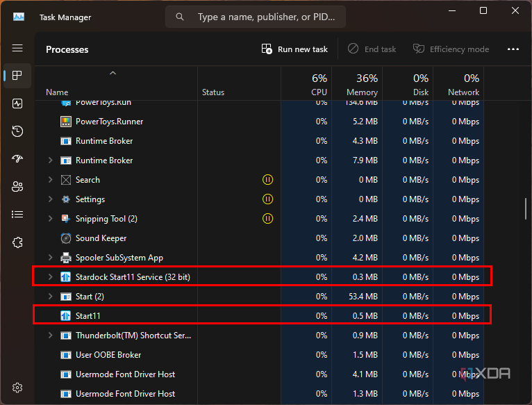Click the Settings process gear icon

66,199
